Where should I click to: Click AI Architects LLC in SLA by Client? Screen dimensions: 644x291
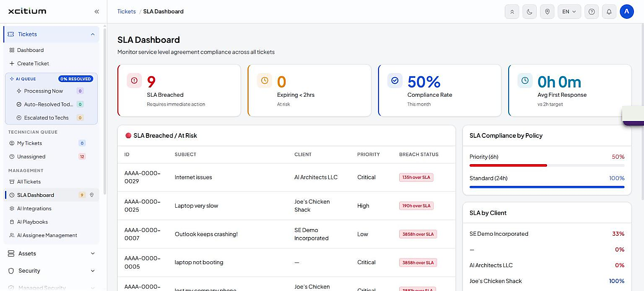click(491, 265)
